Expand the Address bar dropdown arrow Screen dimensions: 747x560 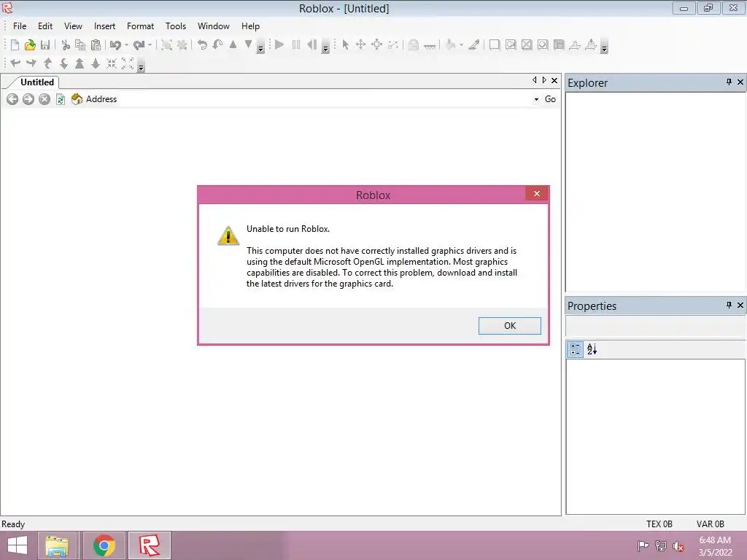click(536, 99)
